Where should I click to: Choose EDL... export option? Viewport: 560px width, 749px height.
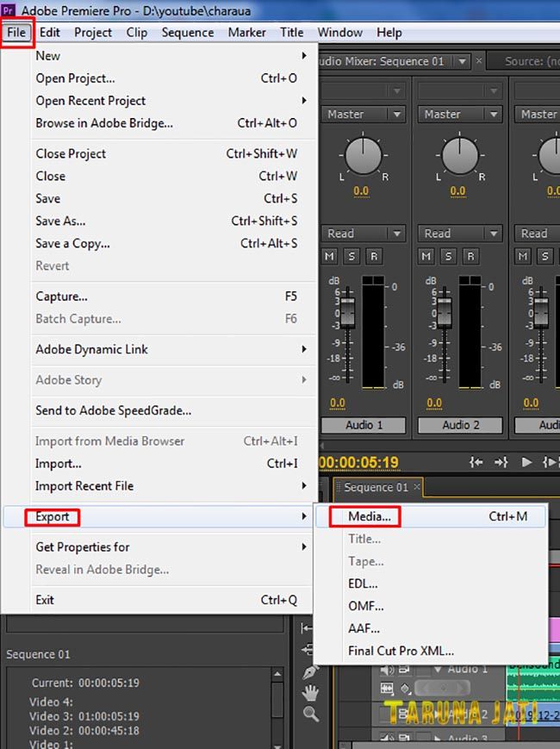click(430, 584)
